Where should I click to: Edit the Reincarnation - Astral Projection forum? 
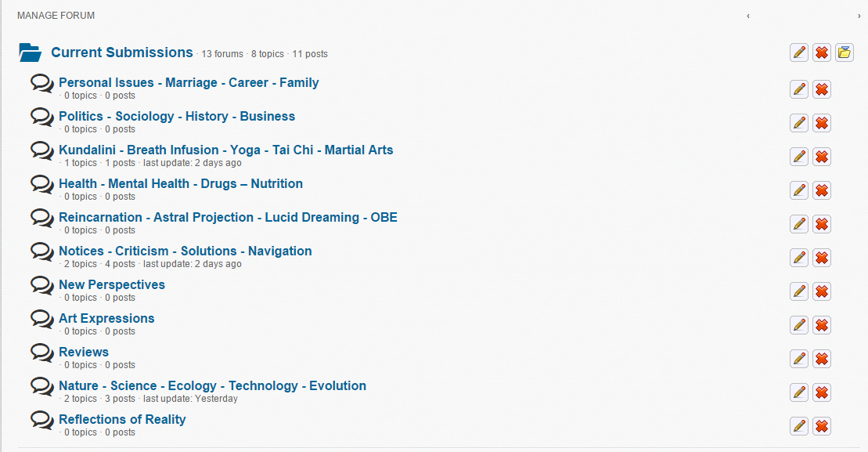[x=799, y=224]
